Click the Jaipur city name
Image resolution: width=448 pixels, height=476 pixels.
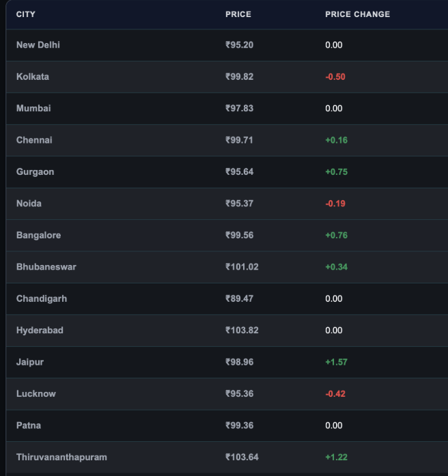30,362
